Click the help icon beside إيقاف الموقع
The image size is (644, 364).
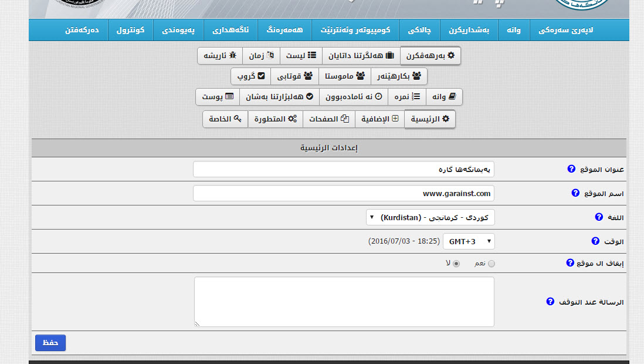pyautogui.click(x=570, y=263)
